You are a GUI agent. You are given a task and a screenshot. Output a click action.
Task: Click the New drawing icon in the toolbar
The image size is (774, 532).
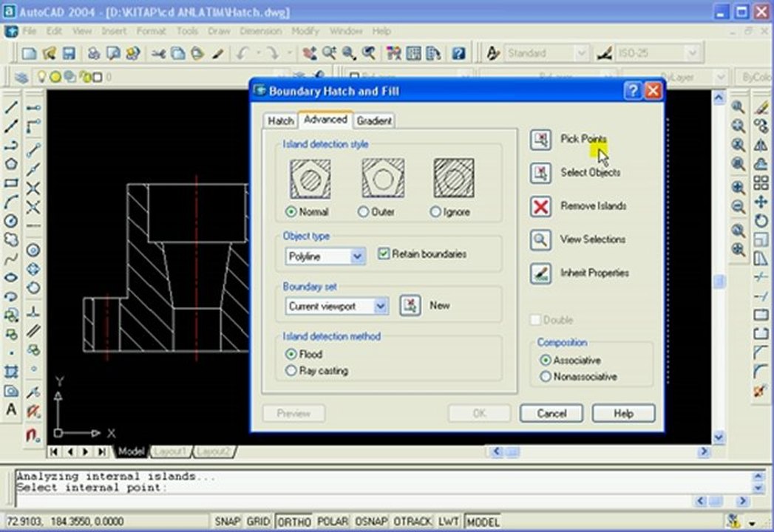tap(29, 52)
